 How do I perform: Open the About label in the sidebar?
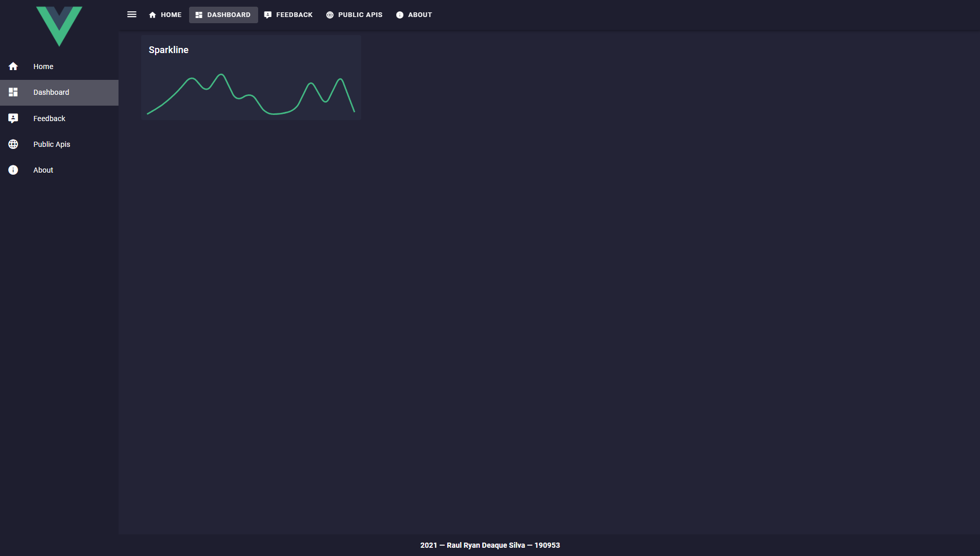pyautogui.click(x=43, y=170)
